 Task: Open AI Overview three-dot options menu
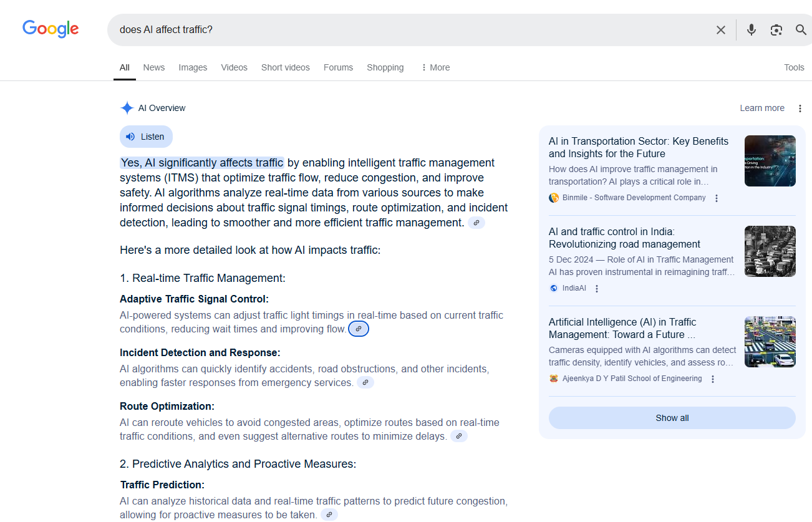800,109
